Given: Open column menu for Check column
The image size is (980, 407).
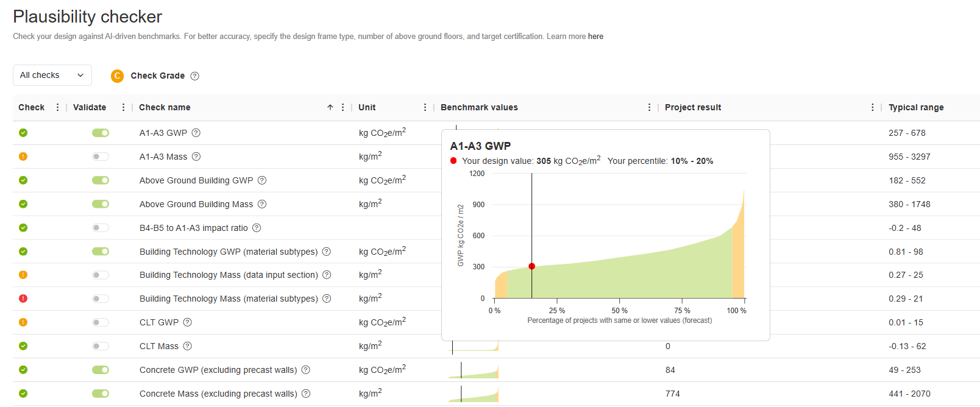Looking at the screenshot, I should pos(58,107).
